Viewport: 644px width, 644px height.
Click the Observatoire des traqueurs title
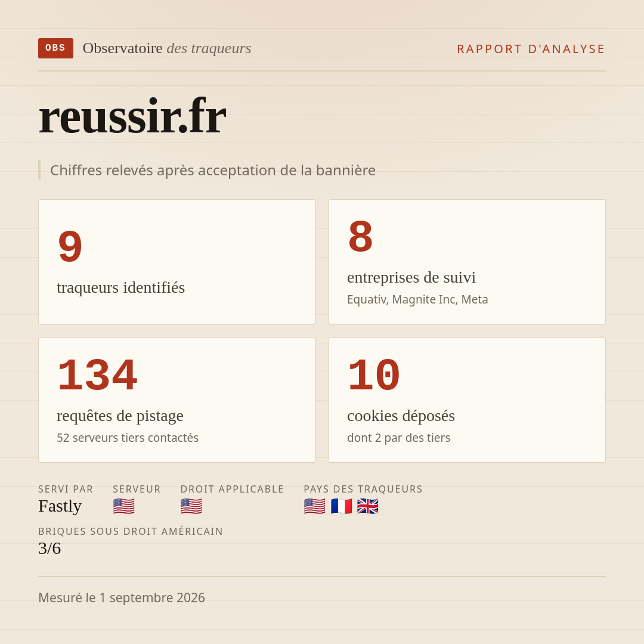[167, 48]
